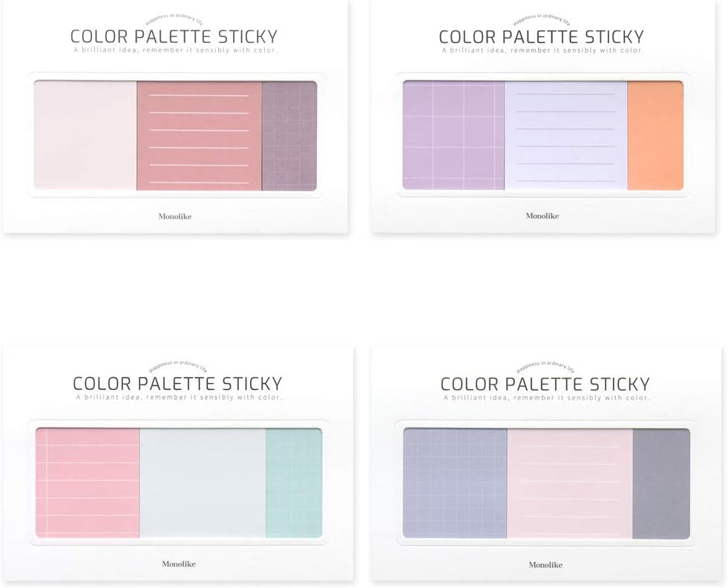728x588 pixels.
Task: Select the dusty rose lined sticky note
Action: (x=199, y=136)
